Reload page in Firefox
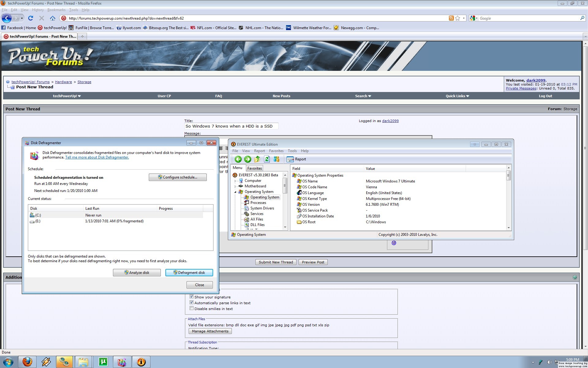 click(30, 18)
